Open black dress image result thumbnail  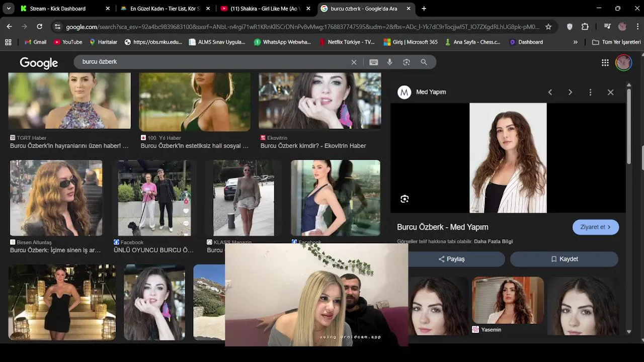[x=62, y=302]
